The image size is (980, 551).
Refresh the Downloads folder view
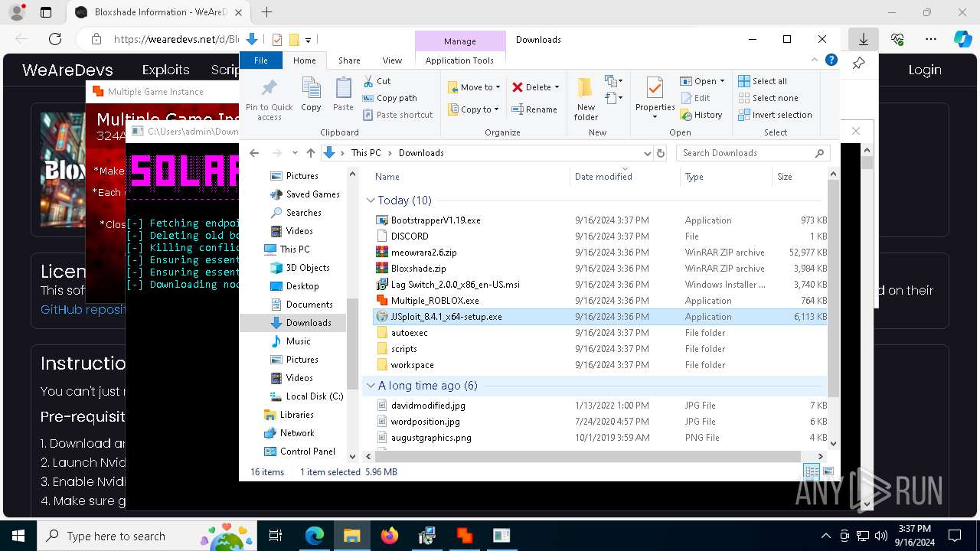[x=661, y=153]
